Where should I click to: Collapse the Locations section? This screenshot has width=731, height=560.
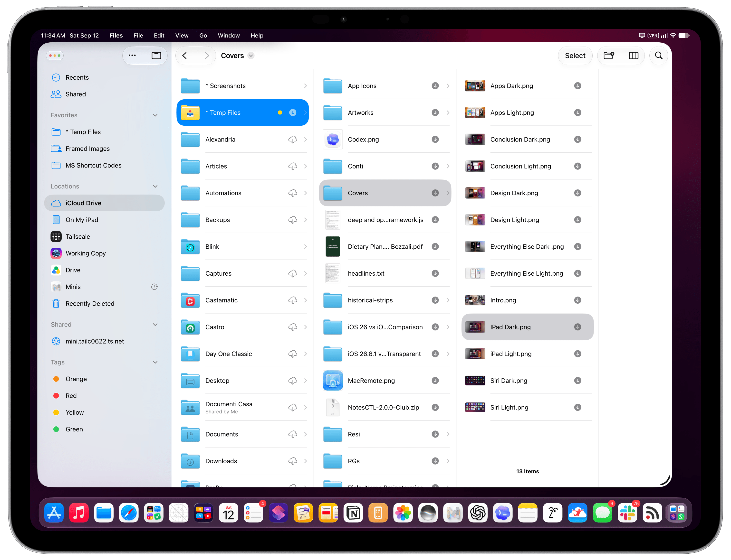coord(155,186)
